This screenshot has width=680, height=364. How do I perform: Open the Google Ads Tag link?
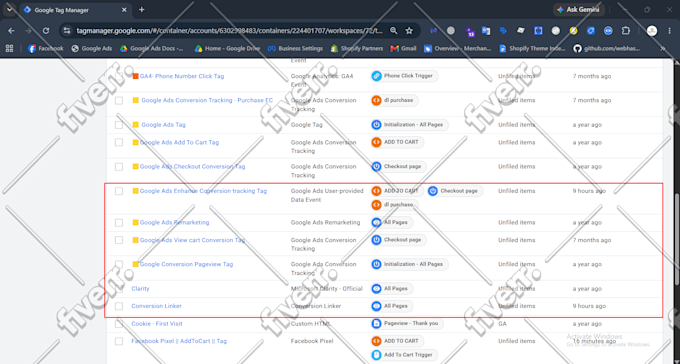coord(163,125)
